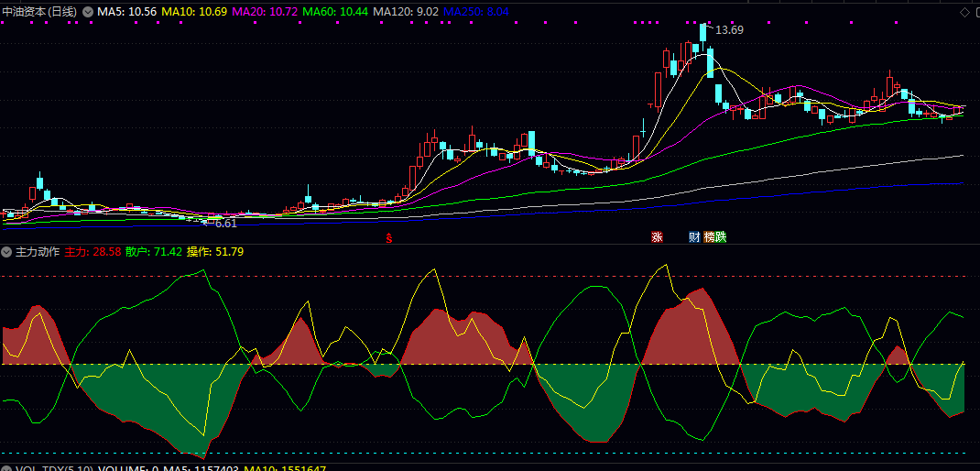Click the 6.61 low price label

[x=225, y=223]
